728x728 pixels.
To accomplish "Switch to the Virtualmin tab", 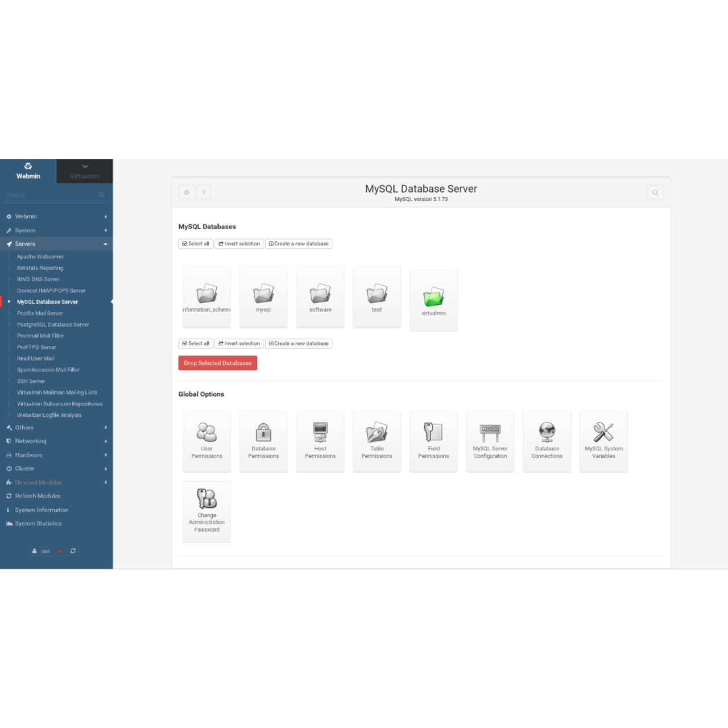I will pos(84,171).
